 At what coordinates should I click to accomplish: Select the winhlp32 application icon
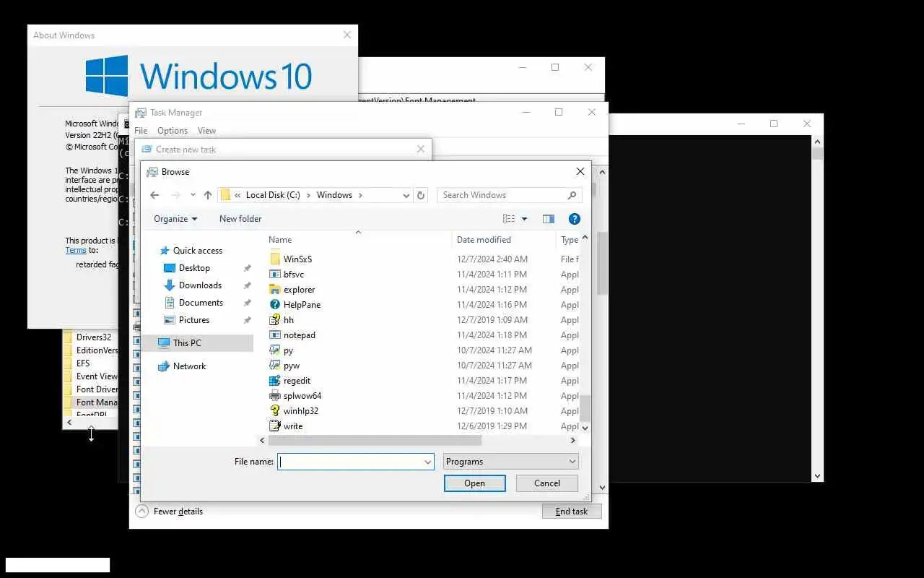274,411
